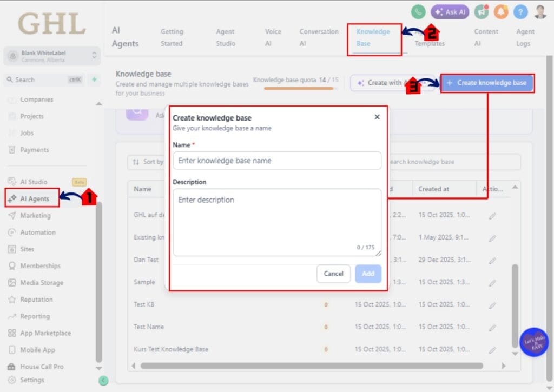Open the orange notifications bell
The image size is (554, 392).
pyautogui.click(x=500, y=12)
